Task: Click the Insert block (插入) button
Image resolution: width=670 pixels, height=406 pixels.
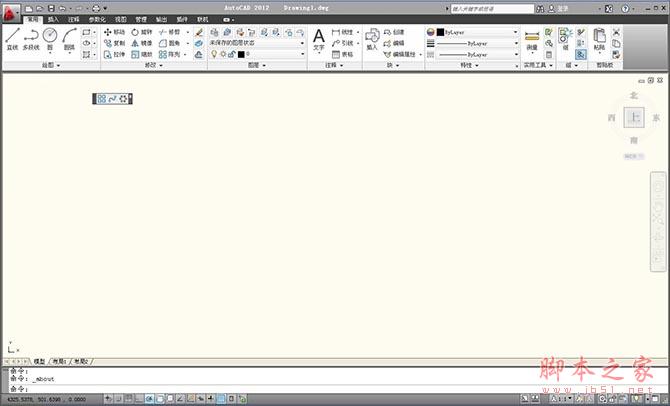Action: [x=372, y=39]
